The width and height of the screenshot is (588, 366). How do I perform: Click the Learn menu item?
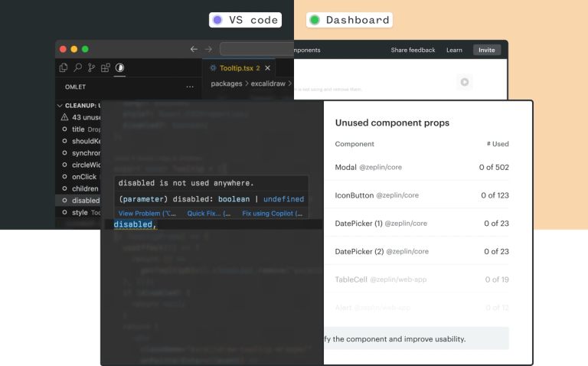454,50
